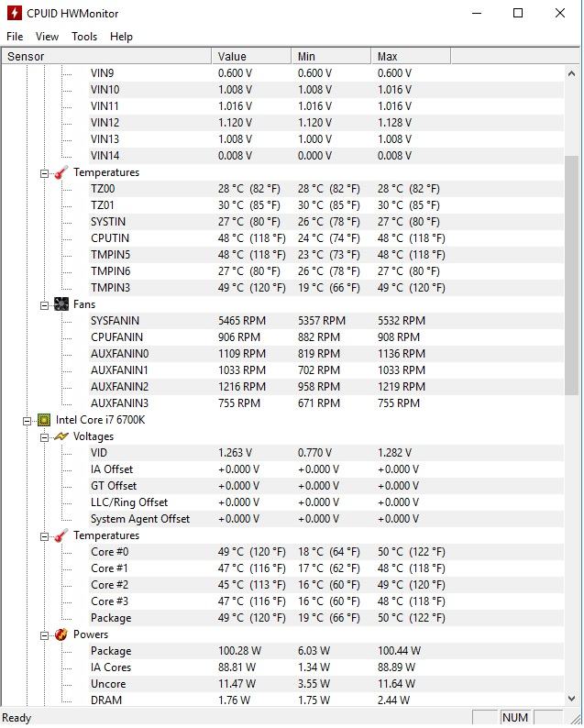584x728 pixels.
Task: Click the thermometer icon beside CPU Temperatures
Action: point(61,535)
